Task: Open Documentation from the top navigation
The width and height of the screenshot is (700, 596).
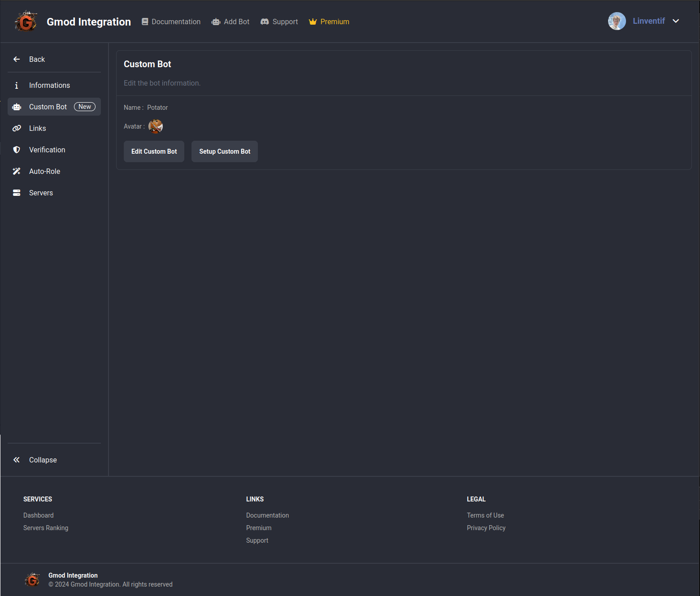Action: pyautogui.click(x=171, y=22)
